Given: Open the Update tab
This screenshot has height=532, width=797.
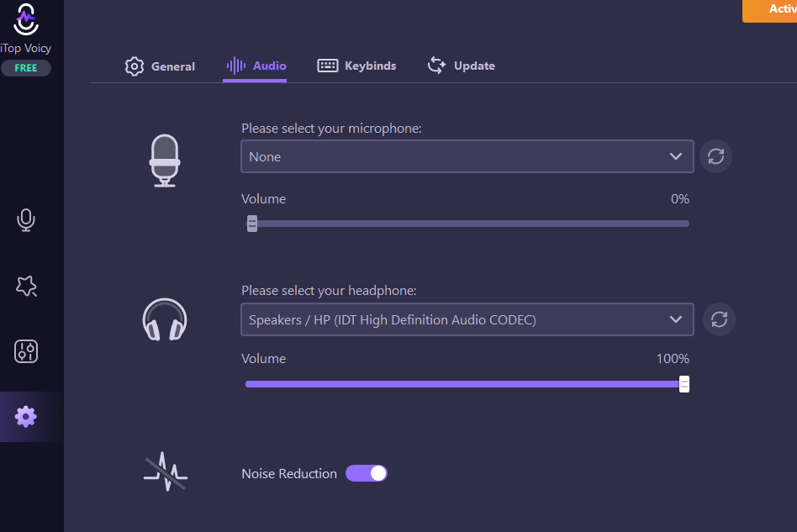Looking at the screenshot, I should 461,66.
